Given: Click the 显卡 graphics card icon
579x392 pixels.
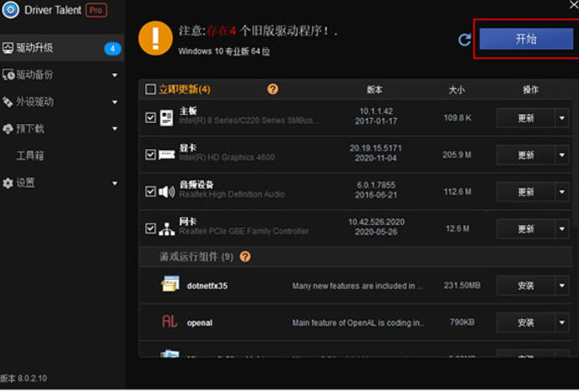Looking at the screenshot, I should 166,154.
